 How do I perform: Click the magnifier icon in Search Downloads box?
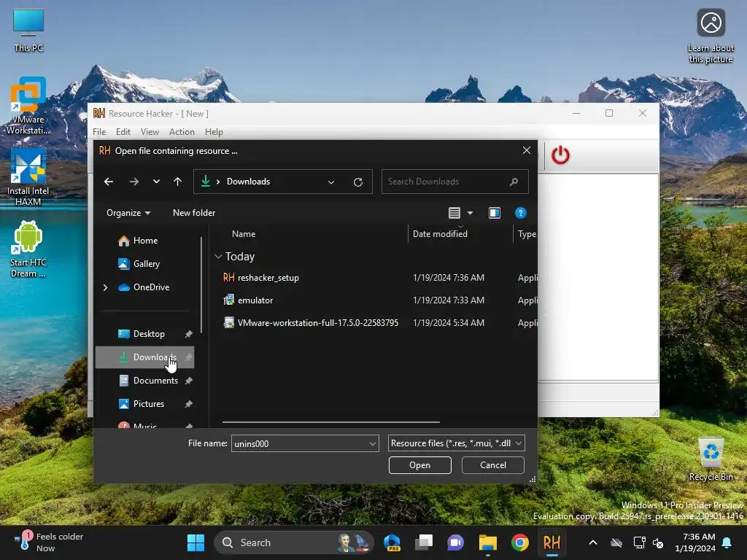(x=514, y=182)
